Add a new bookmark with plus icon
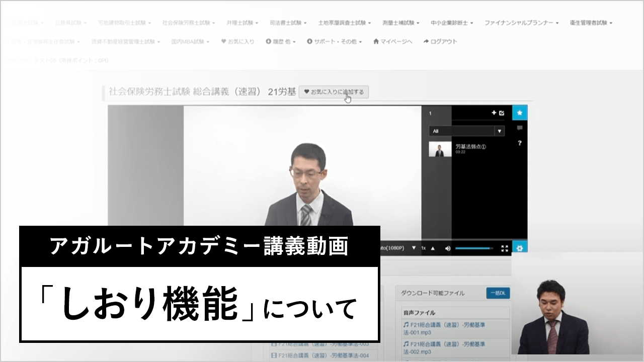 [x=494, y=113]
